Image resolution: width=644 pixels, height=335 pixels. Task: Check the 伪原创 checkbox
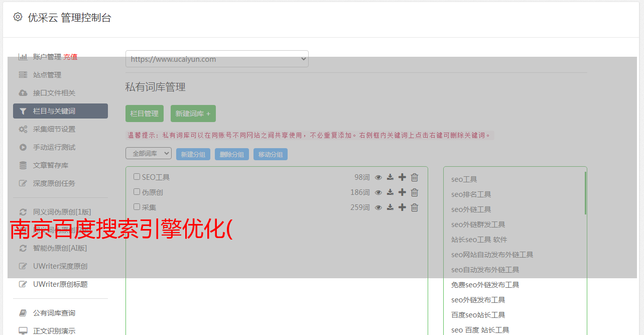pos(137,192)
